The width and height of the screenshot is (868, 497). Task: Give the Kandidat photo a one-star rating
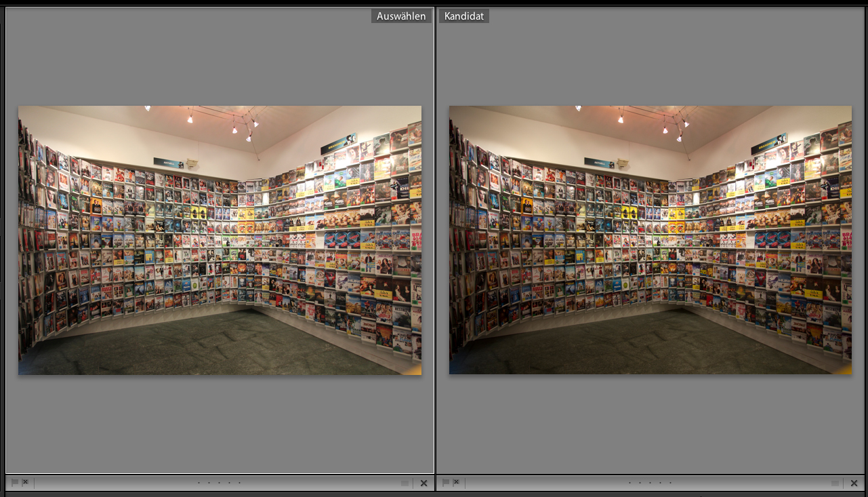click(629, 483)
